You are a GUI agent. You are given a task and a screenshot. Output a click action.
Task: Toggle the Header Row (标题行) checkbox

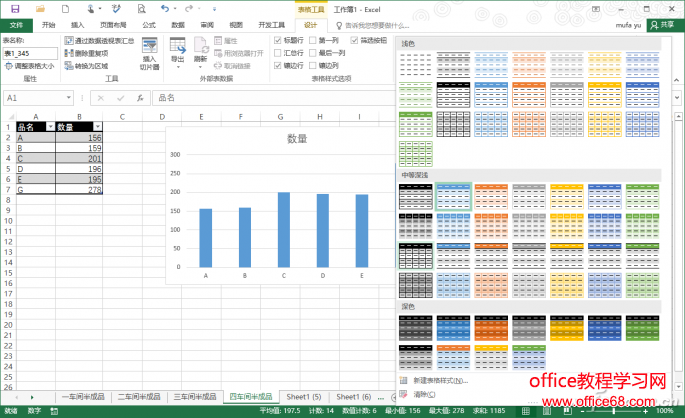point(278,41)
